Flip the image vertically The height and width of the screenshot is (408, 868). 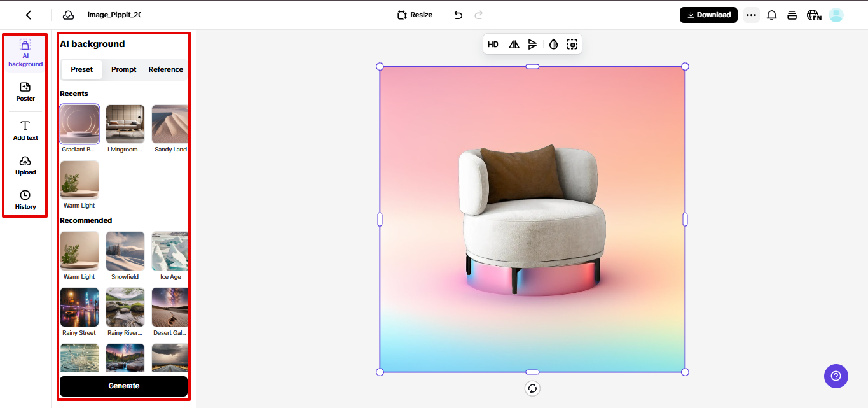(x=533, y=44)
